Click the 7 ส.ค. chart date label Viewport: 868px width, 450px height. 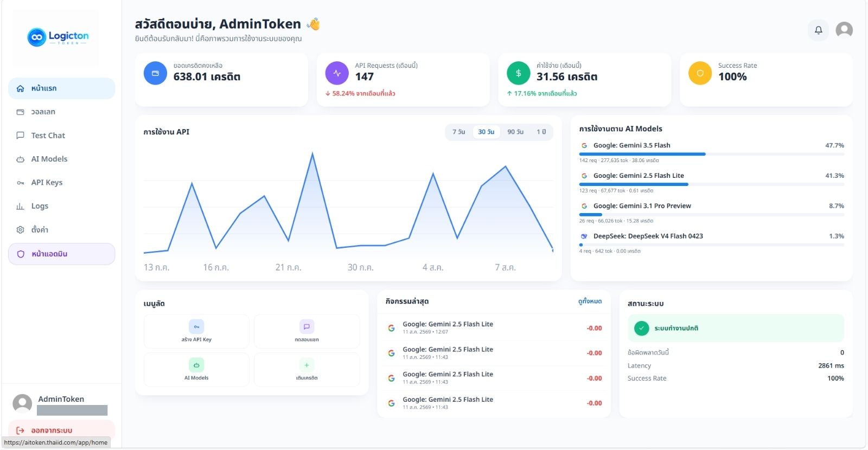tap(505, 267)
